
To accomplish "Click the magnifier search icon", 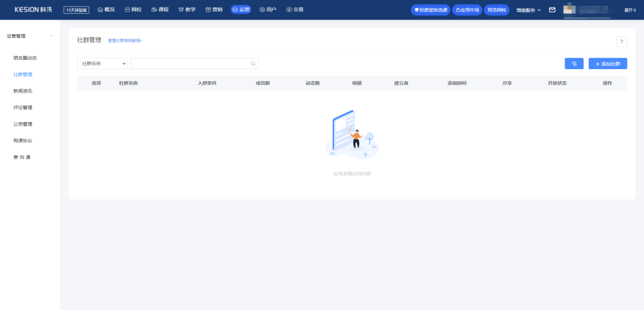I will (253, 63).
